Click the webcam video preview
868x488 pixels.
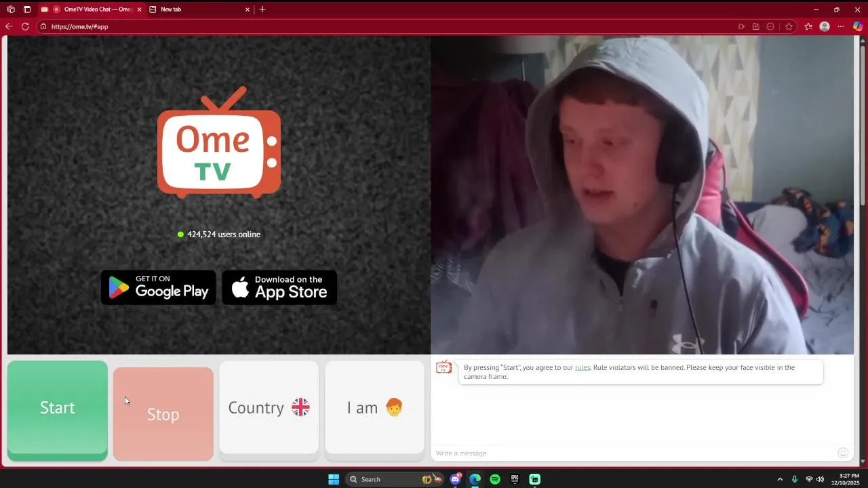click(x=642, y=195)
